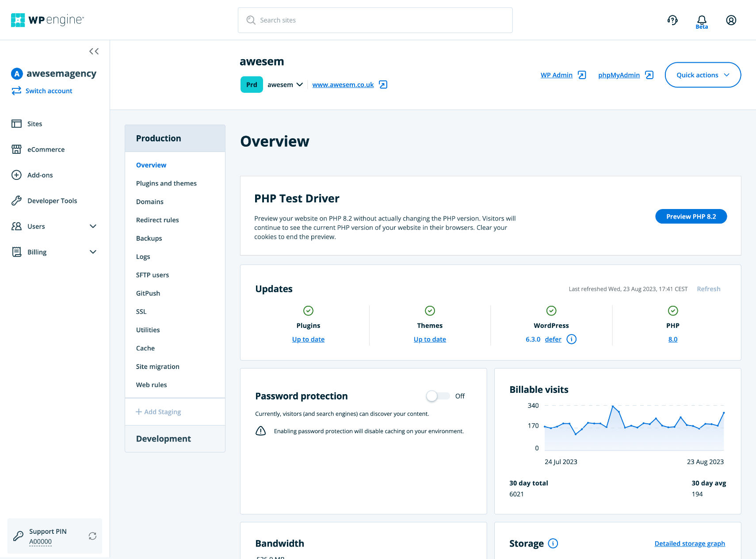The width and height of the screenshot is (756, 559).
Task: Open SSL menu item
Action: point(141,312)
